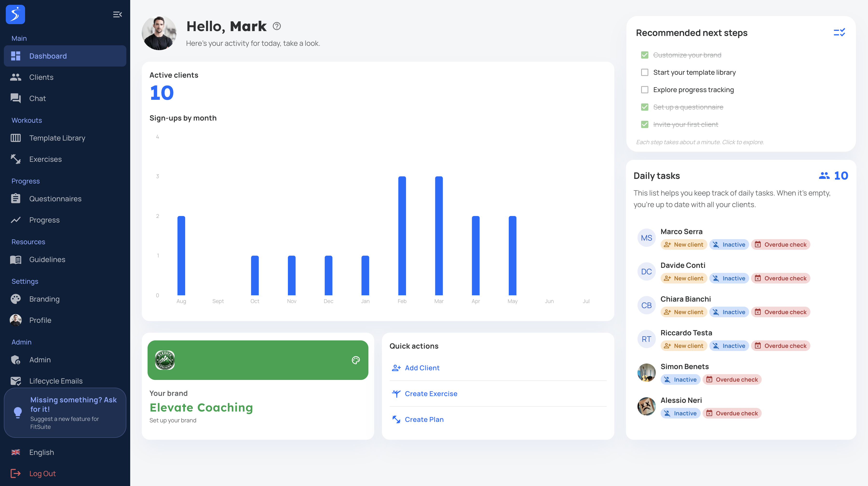
Task: Collapse the sidebar with the menu icon
Action: click(x=117, y=14)
